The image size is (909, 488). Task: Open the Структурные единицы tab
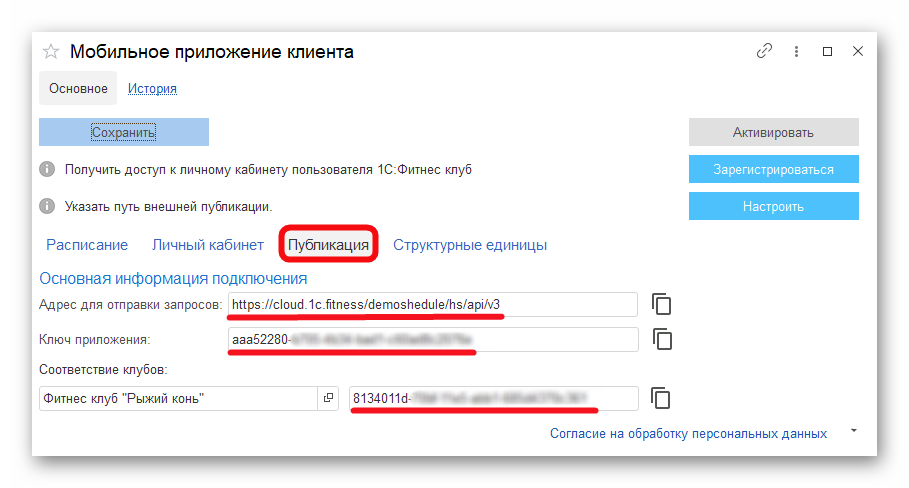470,245
